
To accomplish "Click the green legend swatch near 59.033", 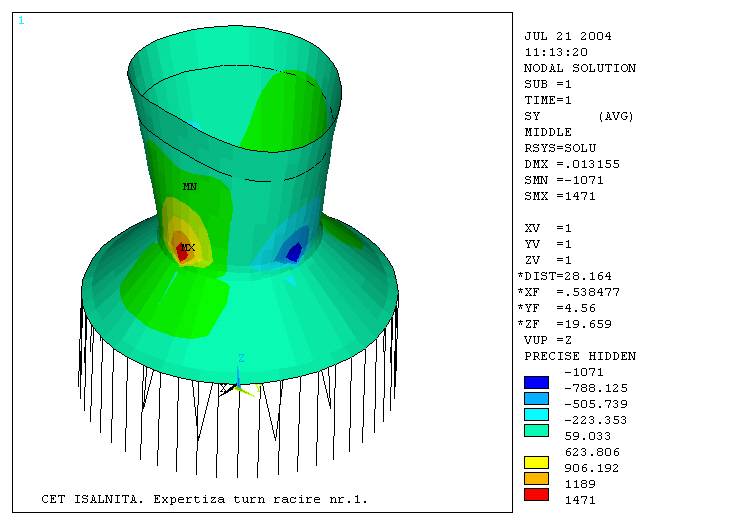I will pyautogui.click(x=536, y=430).
